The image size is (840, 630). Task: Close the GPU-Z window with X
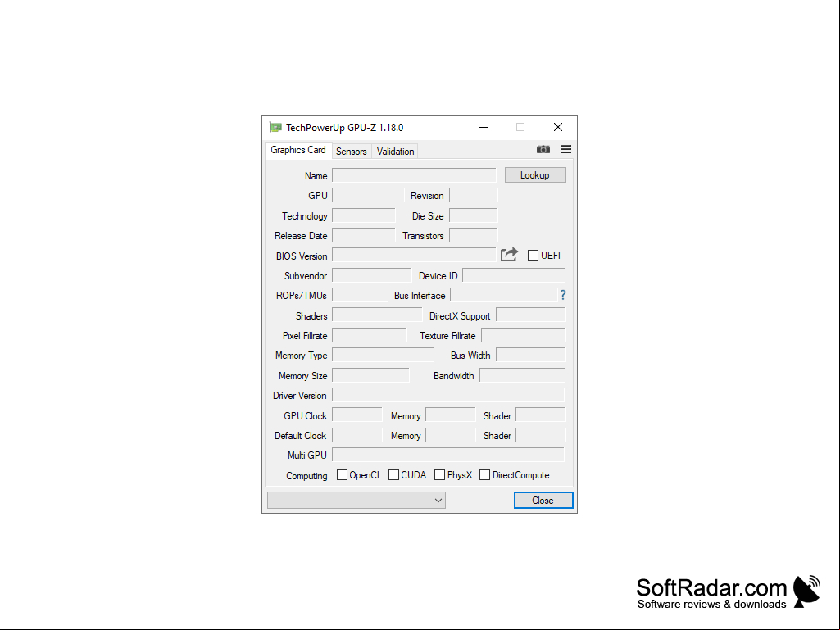coord(558,128)
